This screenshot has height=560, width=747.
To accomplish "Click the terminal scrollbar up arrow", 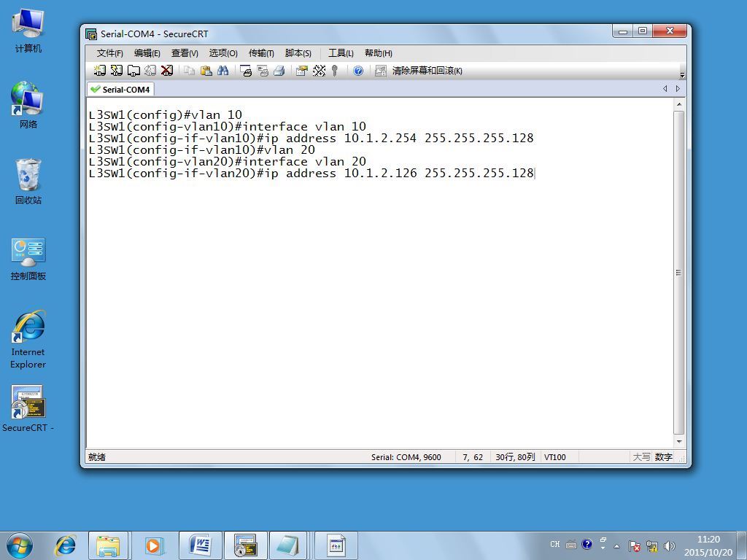I will (x=679, y=104).
